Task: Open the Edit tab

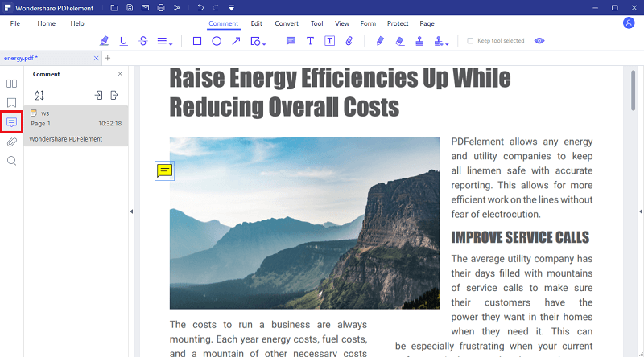Action: tap(256, 23)
